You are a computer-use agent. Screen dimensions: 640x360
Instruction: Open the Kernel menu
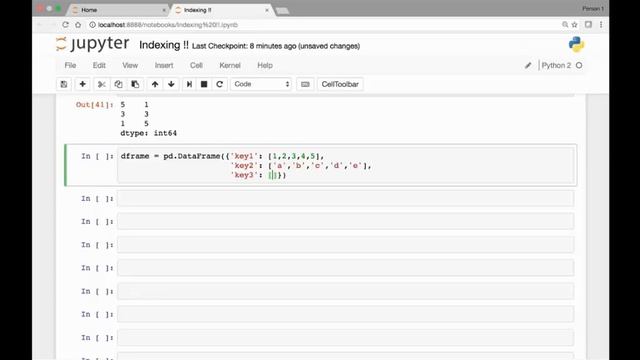tap(230, 65)
